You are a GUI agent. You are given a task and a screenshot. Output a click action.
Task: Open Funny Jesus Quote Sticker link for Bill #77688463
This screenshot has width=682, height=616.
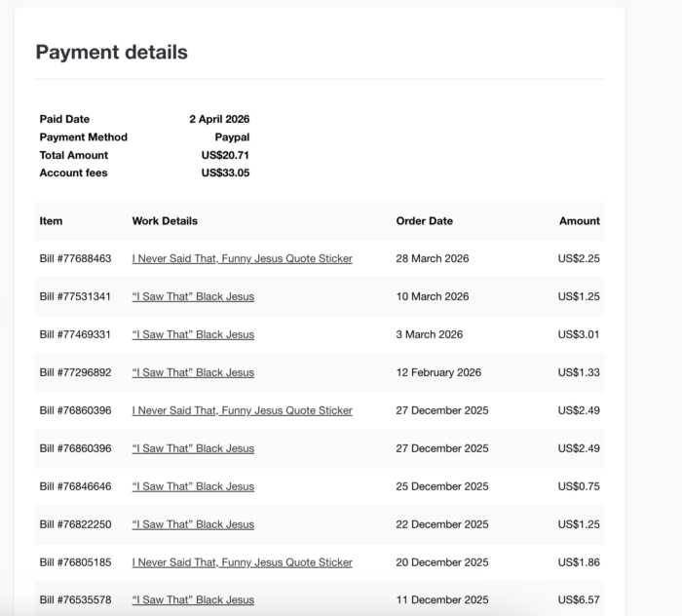tap(243, 258)
